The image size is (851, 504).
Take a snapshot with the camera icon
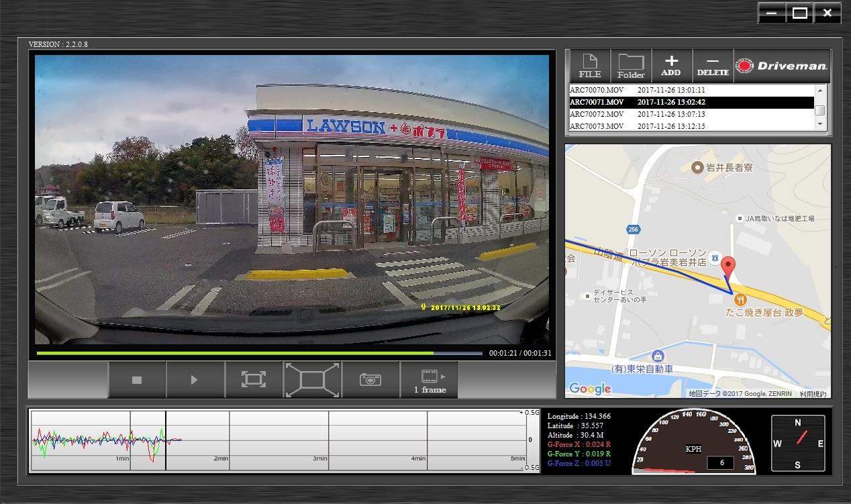pos(370,380)
